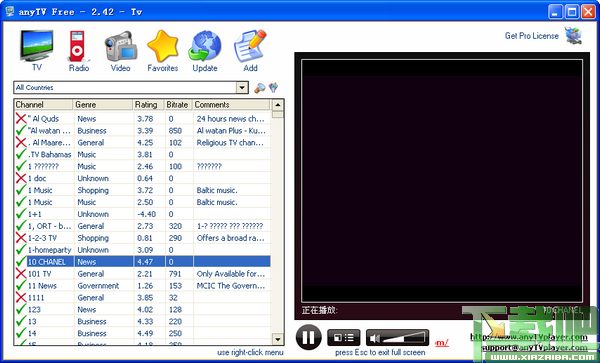Click scroll down arrow of channel list
The image size is (600, 363).
tap(277, 339)
